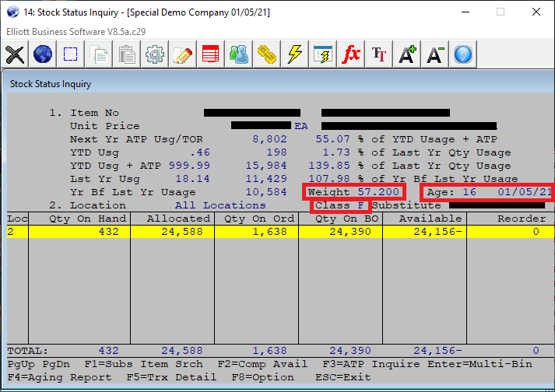Click Qty On BO 24,390 in yellow row
The width and height of the screenshot is (555, 392).
[350, 232]
